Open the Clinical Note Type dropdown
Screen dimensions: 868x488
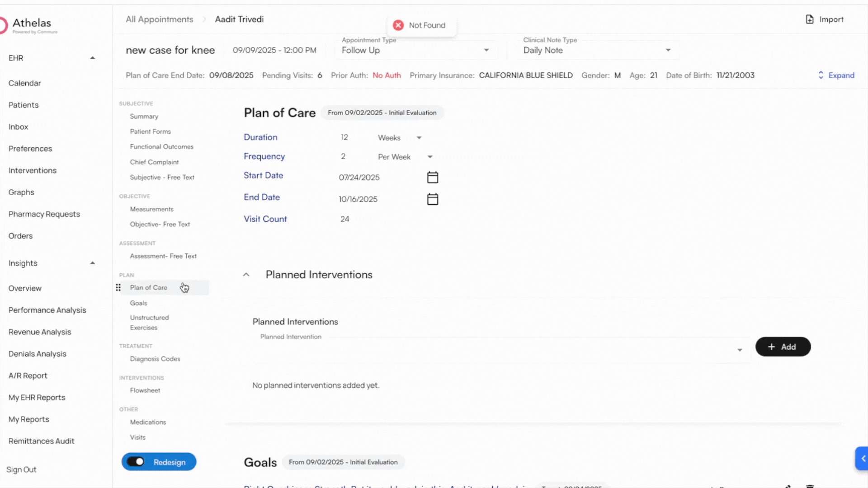[x=668, y=50]
